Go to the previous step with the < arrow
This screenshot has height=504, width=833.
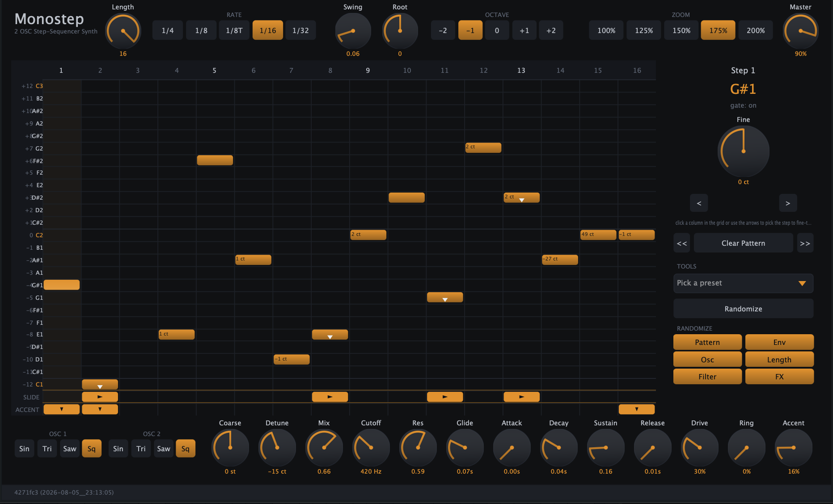(x=699, y=203)
